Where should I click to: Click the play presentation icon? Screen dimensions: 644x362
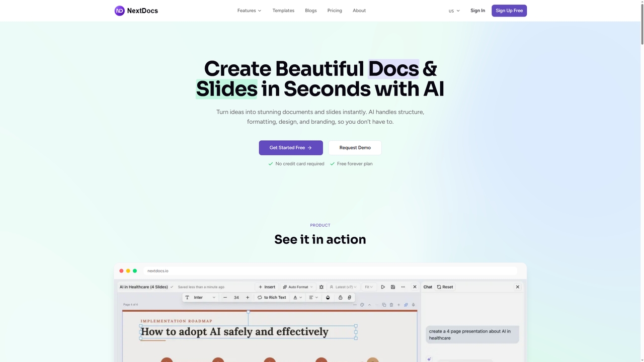pyautogui.click(x=383, y=287)
